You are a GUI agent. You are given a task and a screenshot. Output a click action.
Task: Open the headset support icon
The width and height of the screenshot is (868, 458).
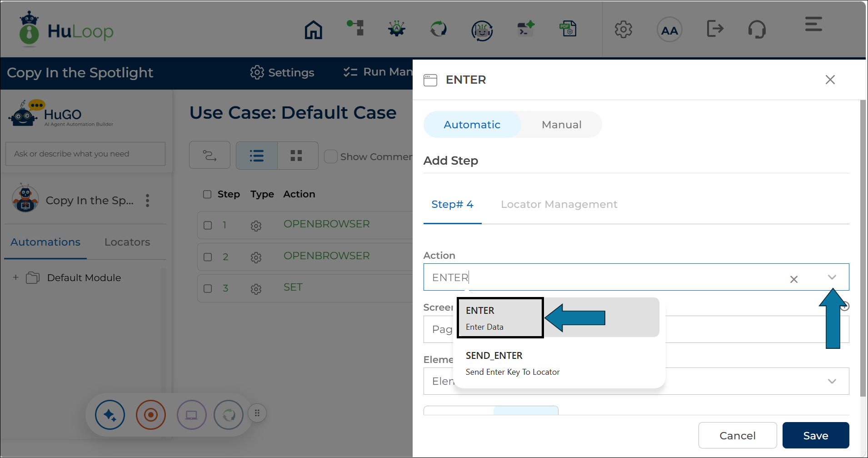coord(757,30)
